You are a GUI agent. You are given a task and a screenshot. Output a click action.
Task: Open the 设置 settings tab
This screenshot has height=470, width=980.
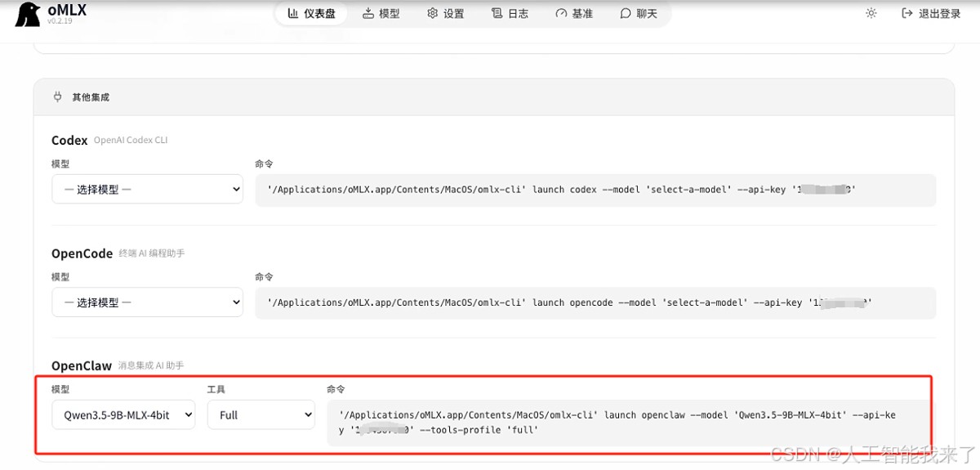tap(446, 13)
